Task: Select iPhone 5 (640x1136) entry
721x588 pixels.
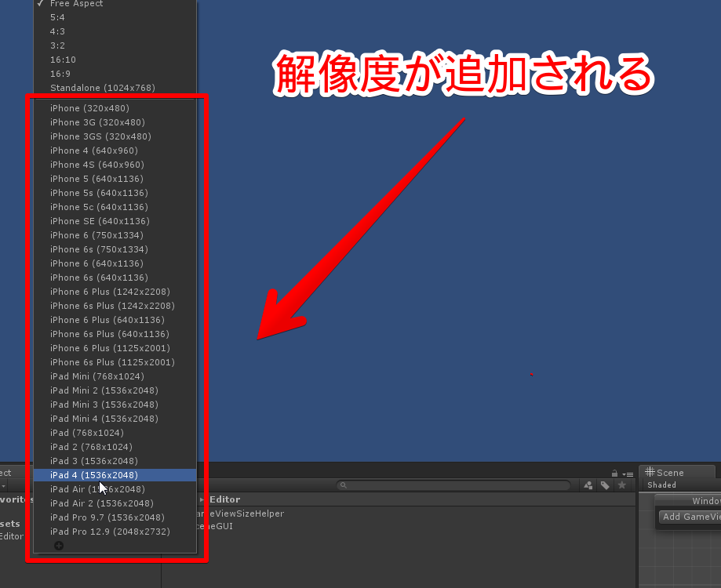Action: coord(115,180)
